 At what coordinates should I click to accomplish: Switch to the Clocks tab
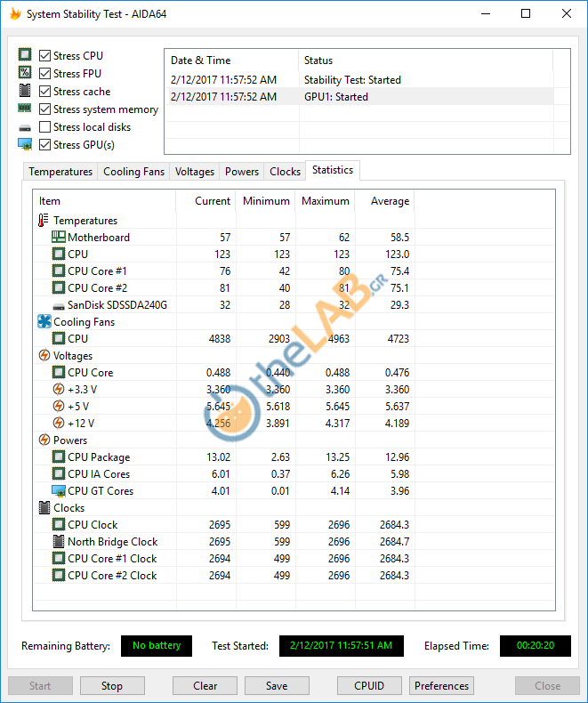click(x=285, y=172)
